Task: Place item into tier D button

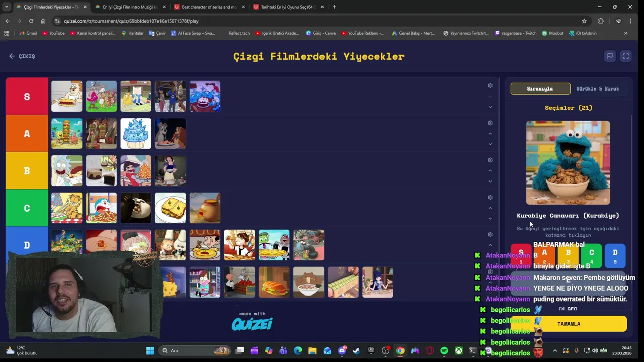Action: click(615, 255)
